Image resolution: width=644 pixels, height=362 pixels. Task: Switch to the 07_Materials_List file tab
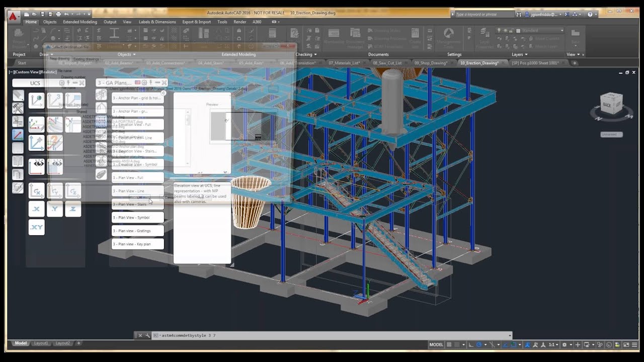(344, 63)
